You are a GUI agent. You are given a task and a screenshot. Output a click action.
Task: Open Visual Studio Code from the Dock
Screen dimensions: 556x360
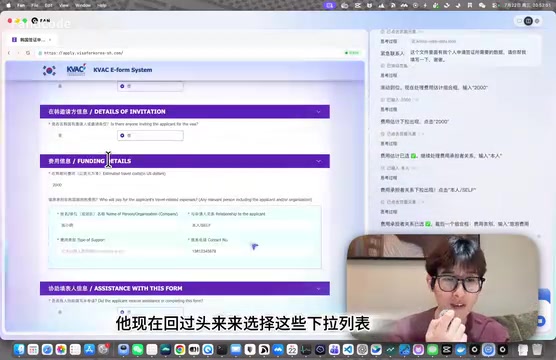[x=348, y=350]
